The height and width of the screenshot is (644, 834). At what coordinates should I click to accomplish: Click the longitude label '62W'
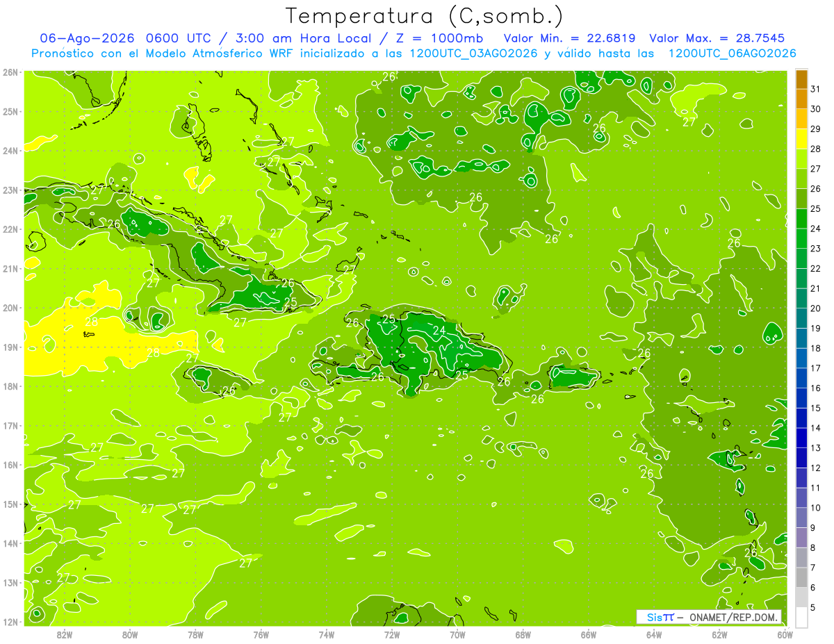coord(719,634)
